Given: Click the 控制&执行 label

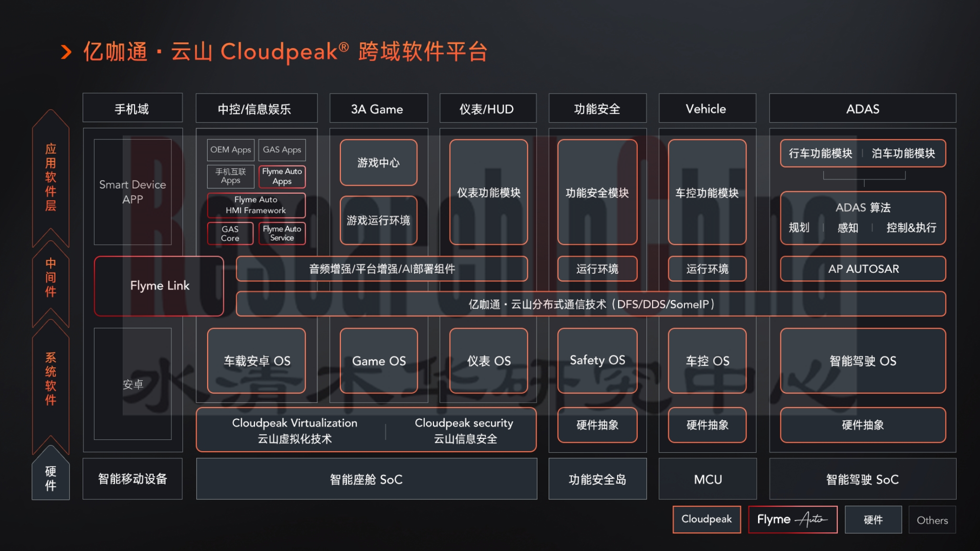Looking at the screenshot, I should 911,228.
